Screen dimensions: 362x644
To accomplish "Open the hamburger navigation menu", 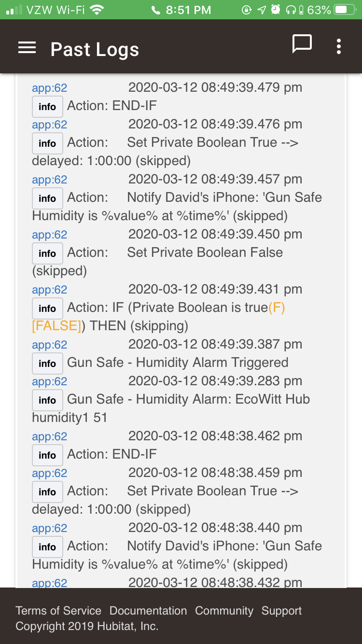I will click(x=27, y=48).
